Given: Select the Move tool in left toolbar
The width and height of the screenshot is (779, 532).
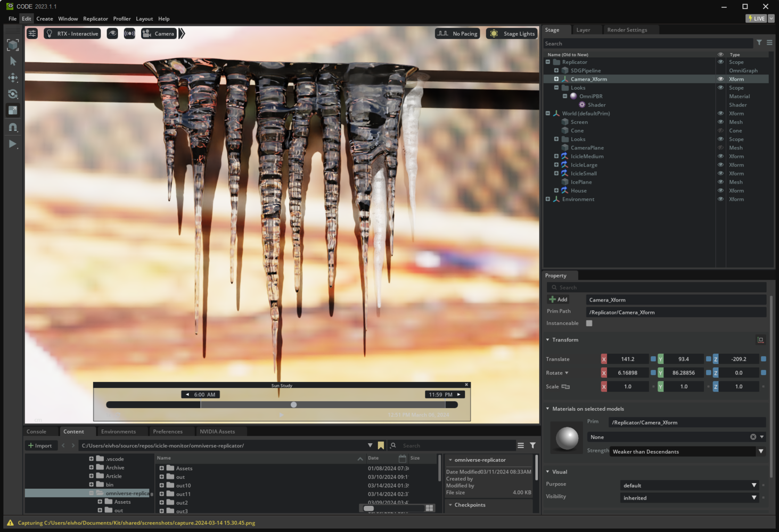Looking at the screenshot, I should 13,78.
